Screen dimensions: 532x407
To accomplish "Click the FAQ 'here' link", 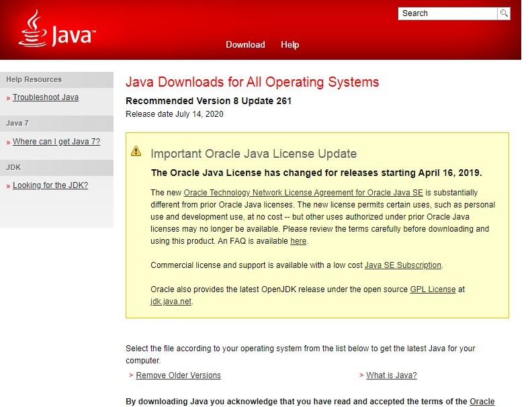I will [x=298, y=241].
